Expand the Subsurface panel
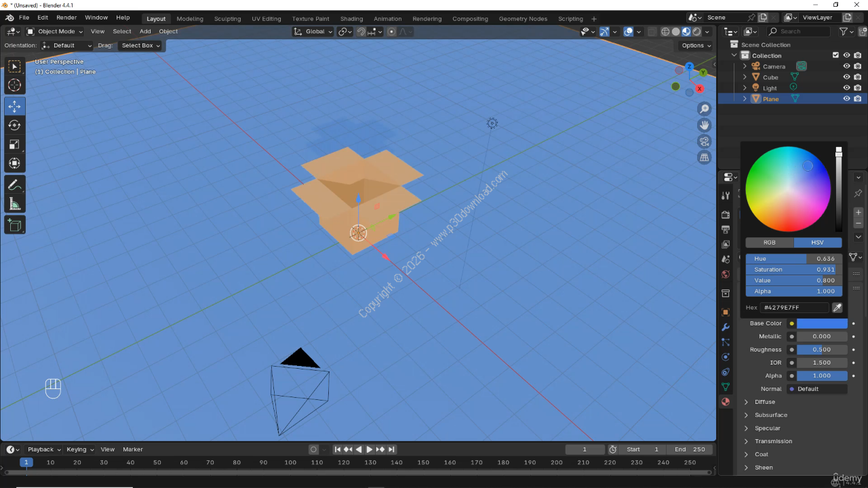 [x=771, y=415]
